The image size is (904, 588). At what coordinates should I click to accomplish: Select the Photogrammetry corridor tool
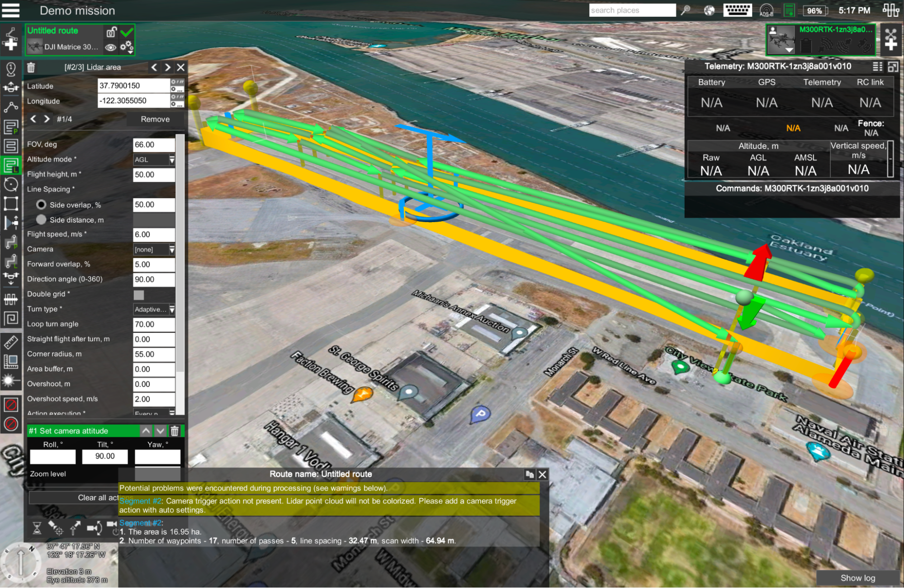click(11, 242)
